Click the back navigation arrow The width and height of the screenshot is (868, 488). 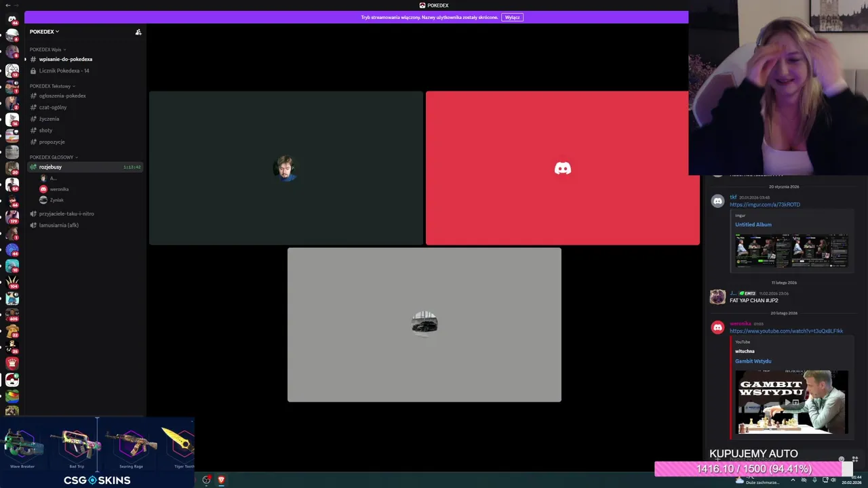coord(7,5)
